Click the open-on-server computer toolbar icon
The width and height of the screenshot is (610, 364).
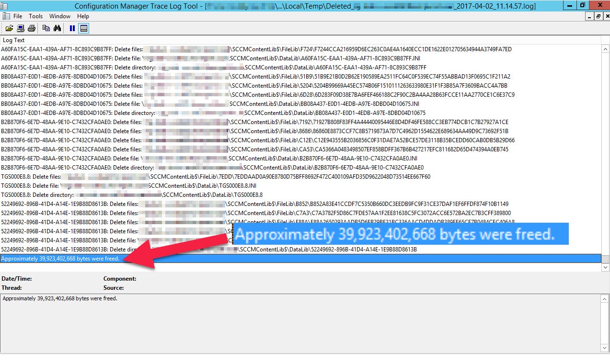[21, 28]
